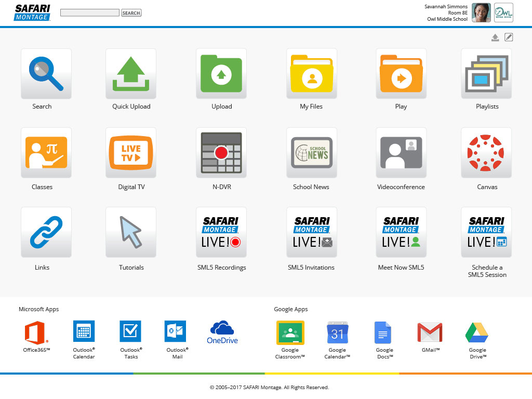Click the edit pencil icon above the tiles
The image size is (532, 399).
(509, 37)
